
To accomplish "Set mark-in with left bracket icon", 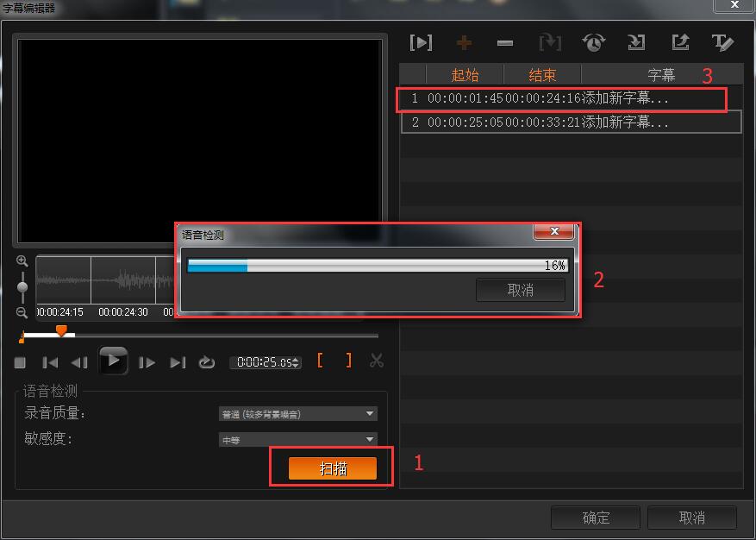I will [320, 361].
